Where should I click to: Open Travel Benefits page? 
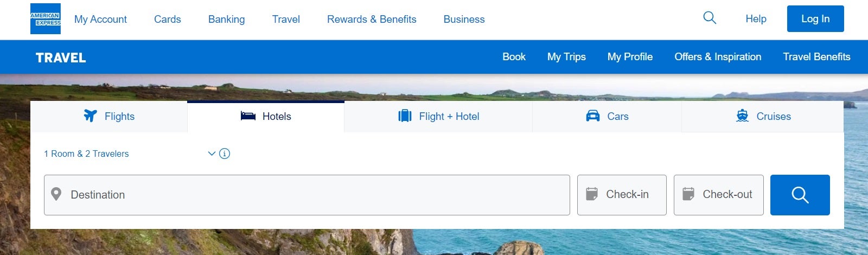[x=816, y=57]
